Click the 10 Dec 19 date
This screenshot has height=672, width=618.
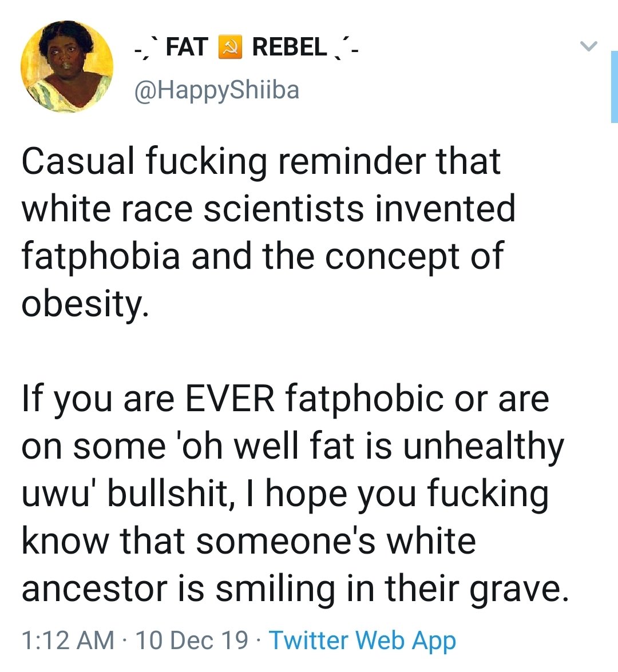(x=192, y=640)
